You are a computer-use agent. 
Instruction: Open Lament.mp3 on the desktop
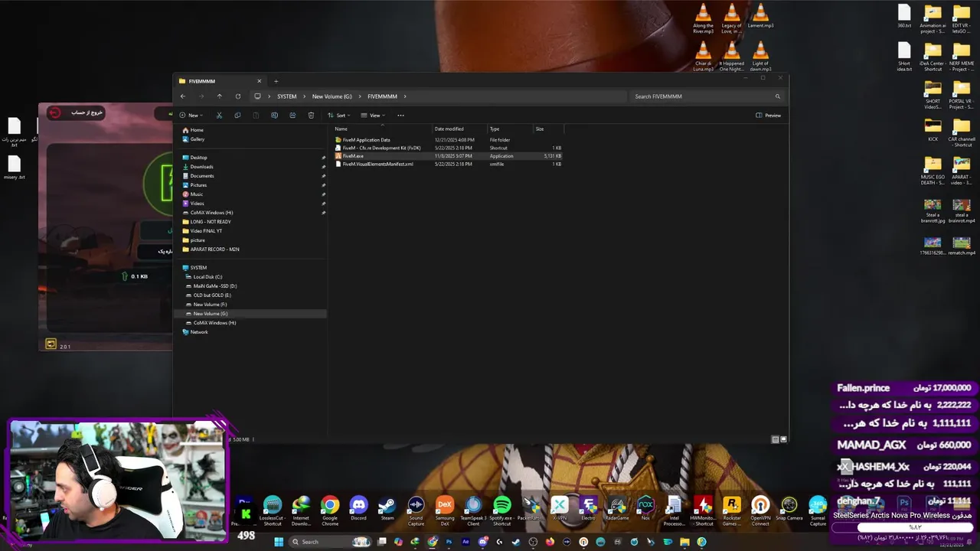pos(760,16)
